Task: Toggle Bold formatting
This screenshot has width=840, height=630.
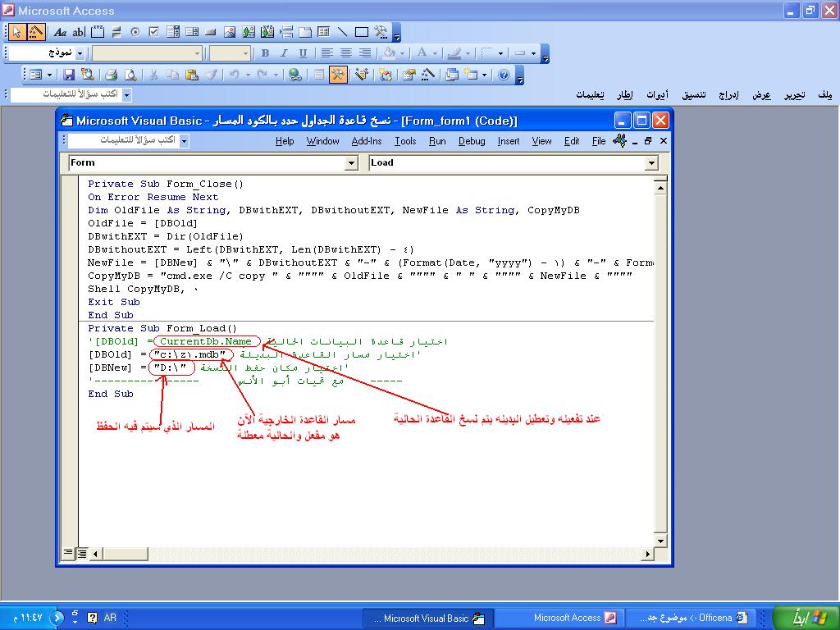Action: (265, 53)
